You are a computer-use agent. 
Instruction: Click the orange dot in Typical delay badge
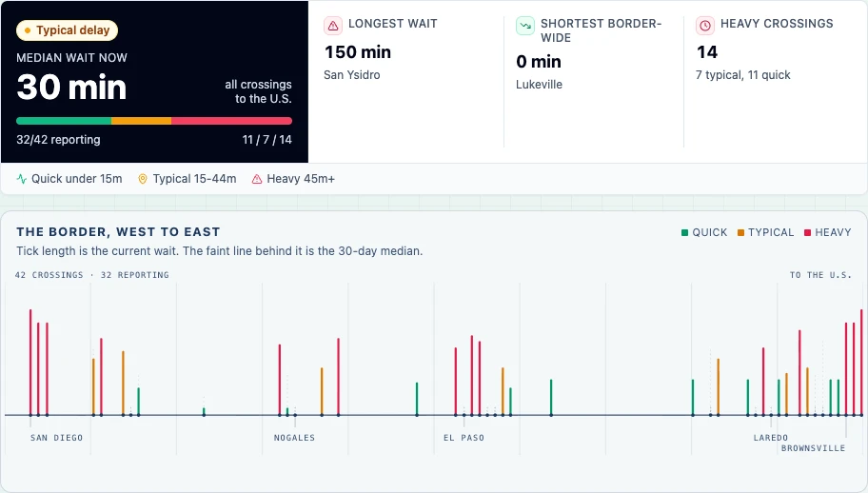pos(28,30)
